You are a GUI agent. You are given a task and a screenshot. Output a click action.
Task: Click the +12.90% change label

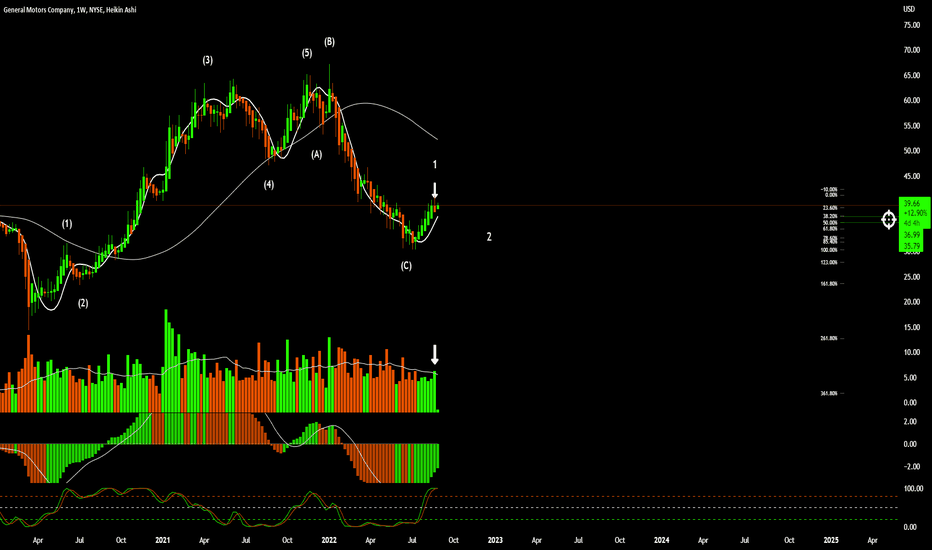(915, 213)
